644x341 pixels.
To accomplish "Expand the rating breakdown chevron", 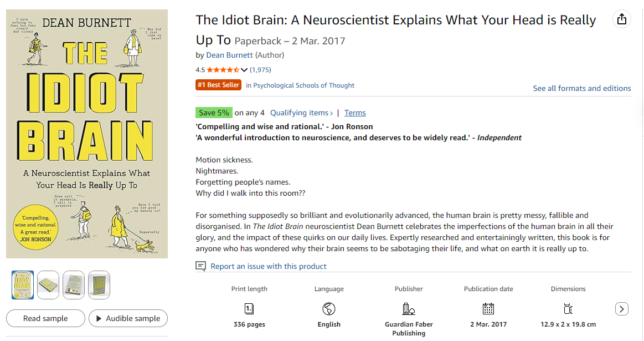I will coord(244,70).
